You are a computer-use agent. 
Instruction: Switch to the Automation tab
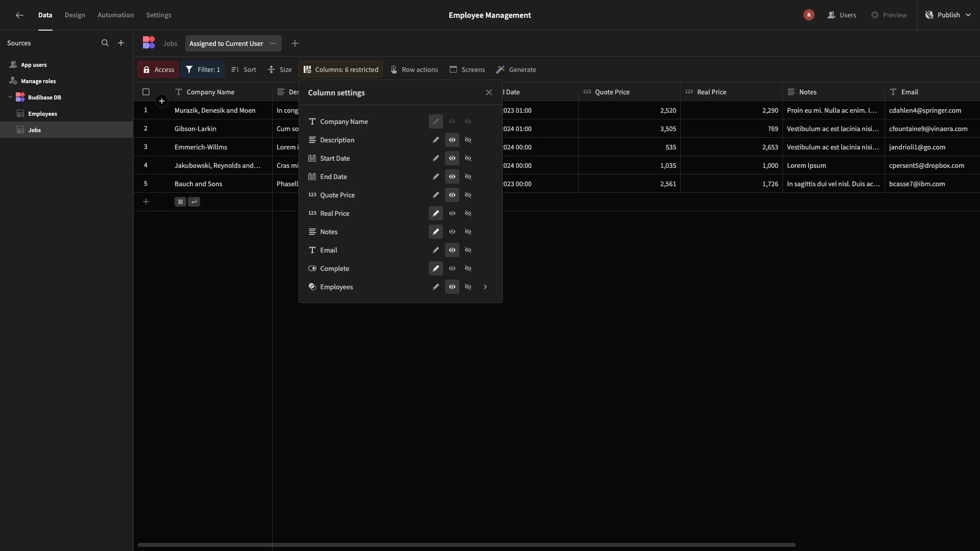(116, 15)
